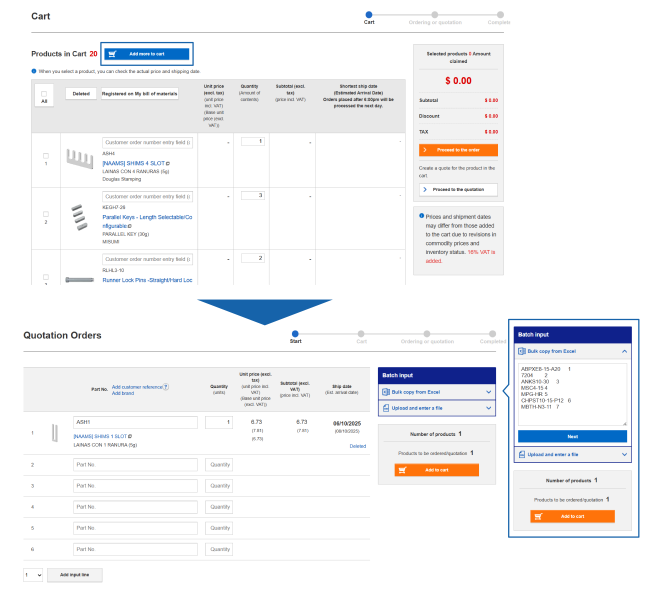
Task: Expand Upload and enter a file section
Action: [437, 409]
